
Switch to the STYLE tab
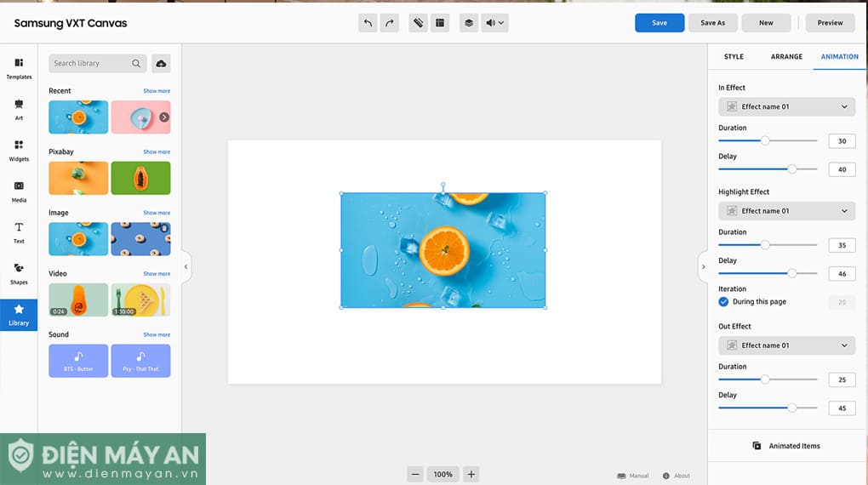click(x=734, y=57)
